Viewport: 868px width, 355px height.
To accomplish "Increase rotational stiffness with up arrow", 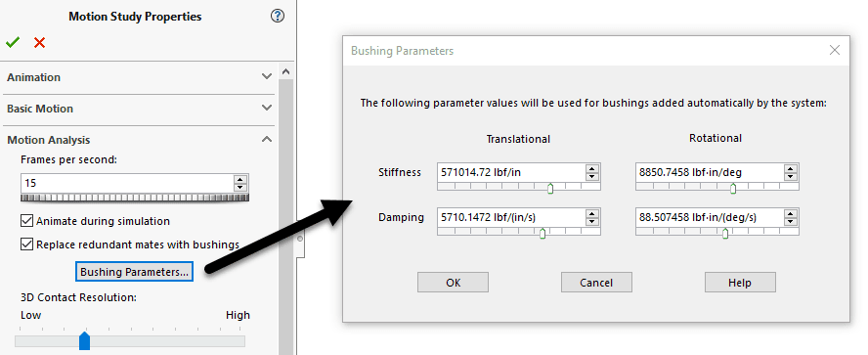I will pyautogui.click(x=791, y=169).
